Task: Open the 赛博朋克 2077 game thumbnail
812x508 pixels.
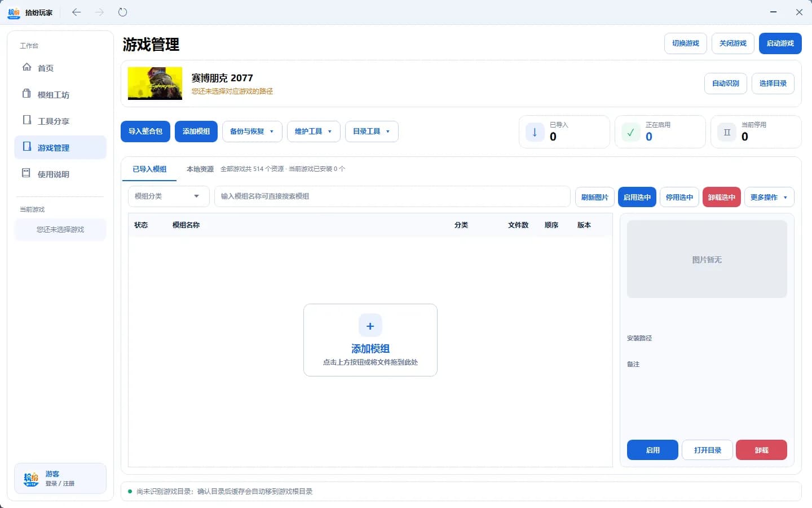Action: click(155, 84)
